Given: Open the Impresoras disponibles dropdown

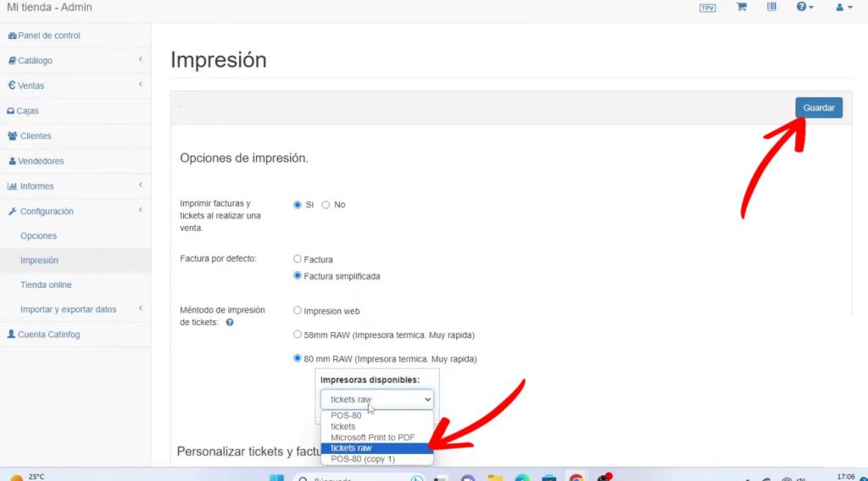Looking at the screenshot, I should 377,400.
